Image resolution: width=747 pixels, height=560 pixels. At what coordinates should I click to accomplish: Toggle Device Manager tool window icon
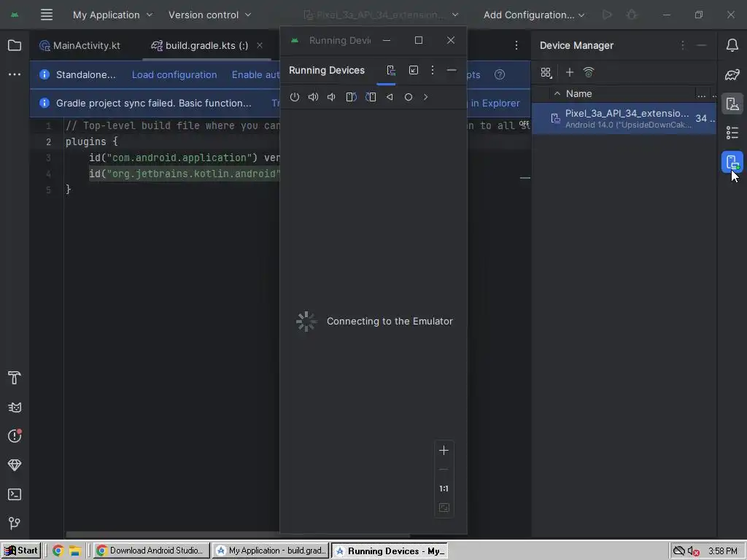732,104
